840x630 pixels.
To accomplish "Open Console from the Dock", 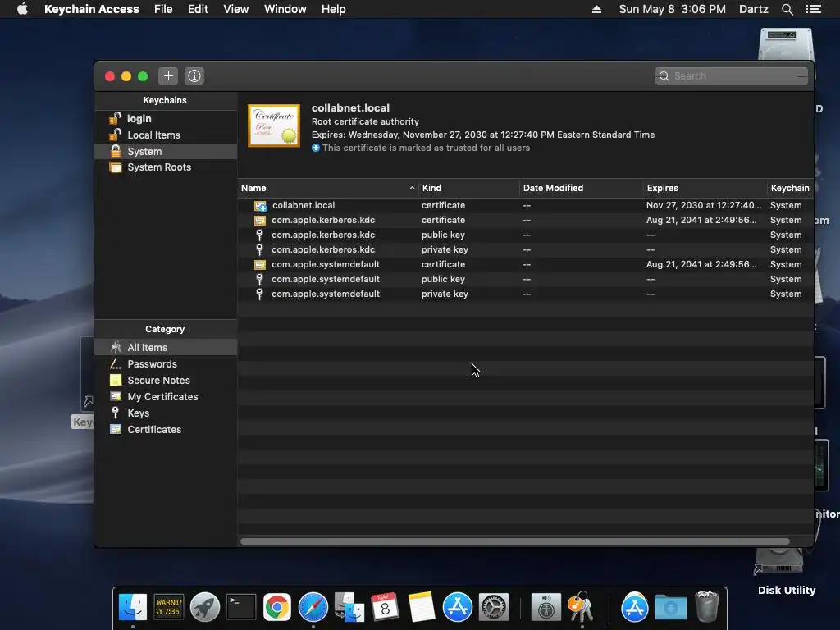I will [169, 607].
